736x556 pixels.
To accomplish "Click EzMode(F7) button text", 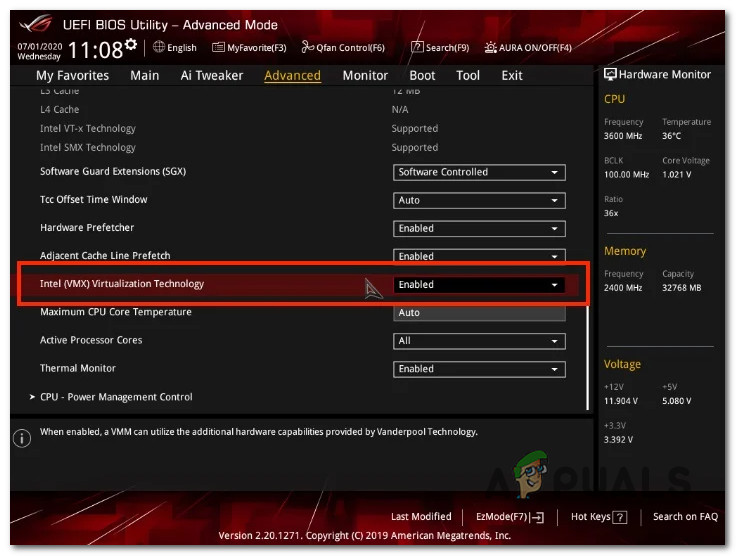I will pos(502,517).
